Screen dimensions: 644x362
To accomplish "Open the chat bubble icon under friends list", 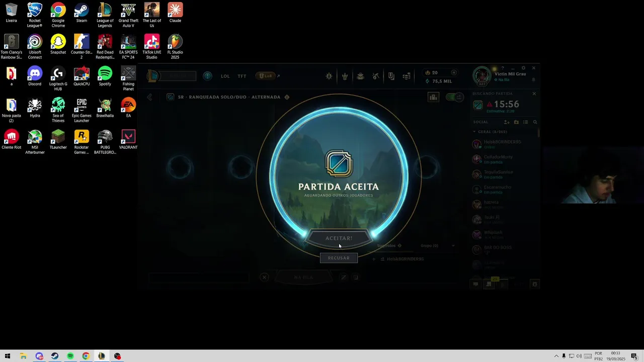I will [x=475, y=284].
